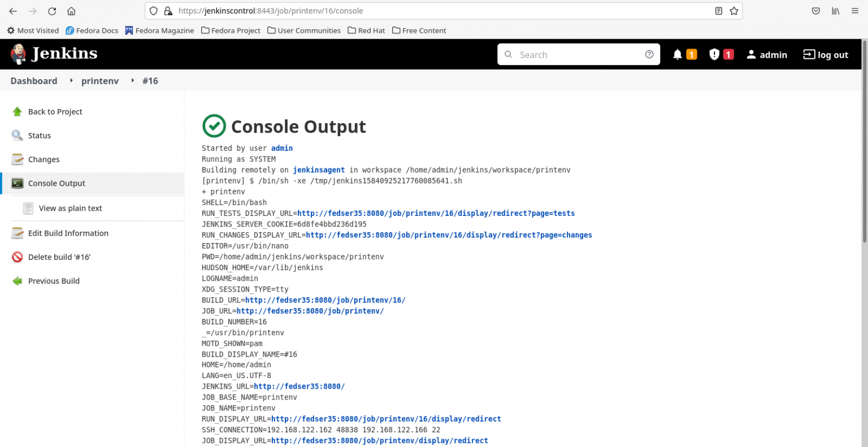The width and height of the screenshot is (868, 447).
Task: Click inside the Jenkins search field
Action: (571, 54)
